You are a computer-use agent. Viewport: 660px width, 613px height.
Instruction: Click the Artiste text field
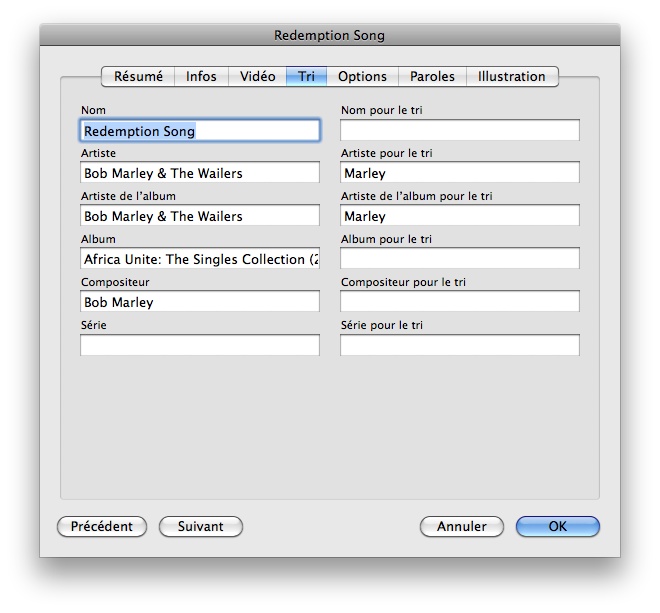tap(200, 174)
